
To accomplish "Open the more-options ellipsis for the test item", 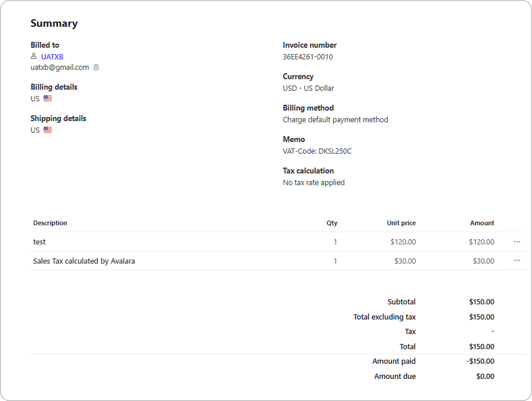I will [x=517, y=242].
